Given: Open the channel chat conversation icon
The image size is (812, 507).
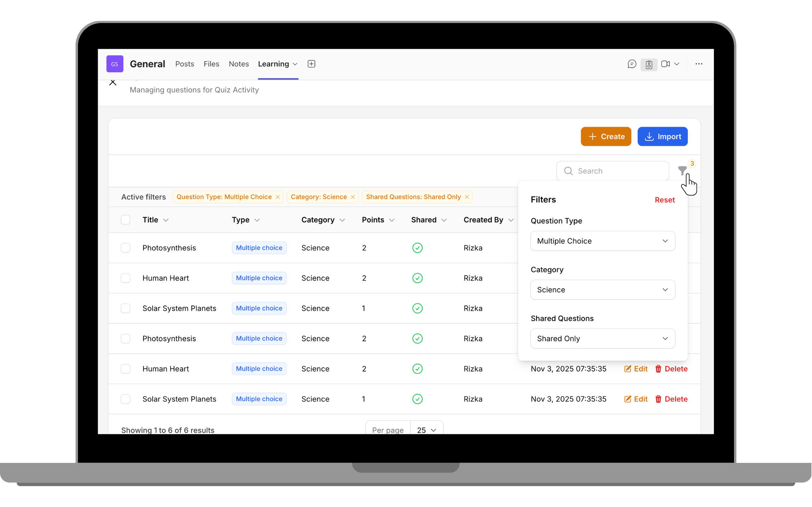Looking at the screenshot, I should [x=632, y=64].
